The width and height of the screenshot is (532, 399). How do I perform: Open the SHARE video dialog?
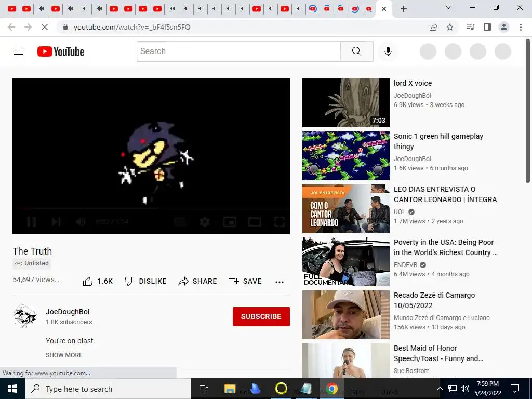click(197, 281)
